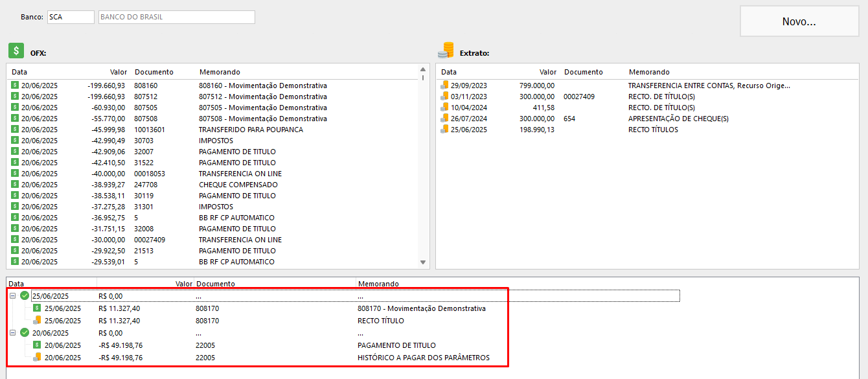Sort Extrato list by Valor column header
This screenshot has height=379, width=868.
548,72
